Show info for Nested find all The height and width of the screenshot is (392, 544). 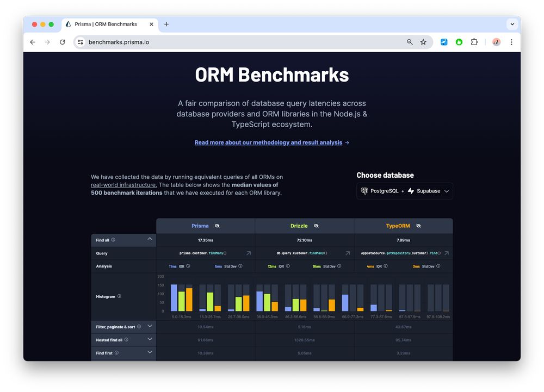(x=126, y=340)
